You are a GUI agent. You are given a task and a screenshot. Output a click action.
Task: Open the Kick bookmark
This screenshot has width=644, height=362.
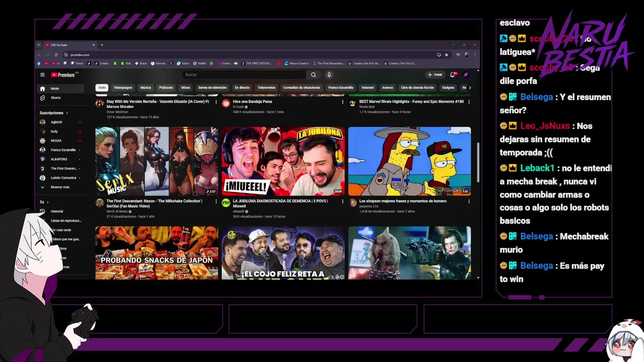(126, 63)
